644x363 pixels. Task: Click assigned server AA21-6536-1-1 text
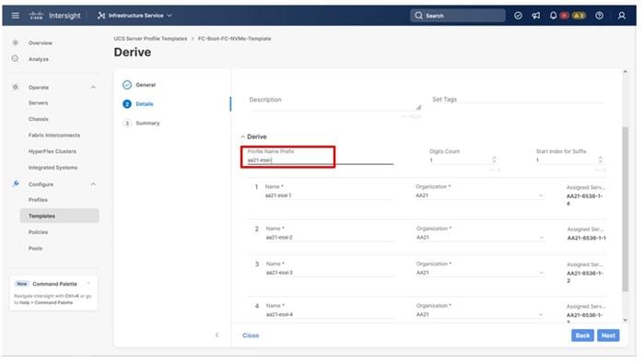point(587,239)
